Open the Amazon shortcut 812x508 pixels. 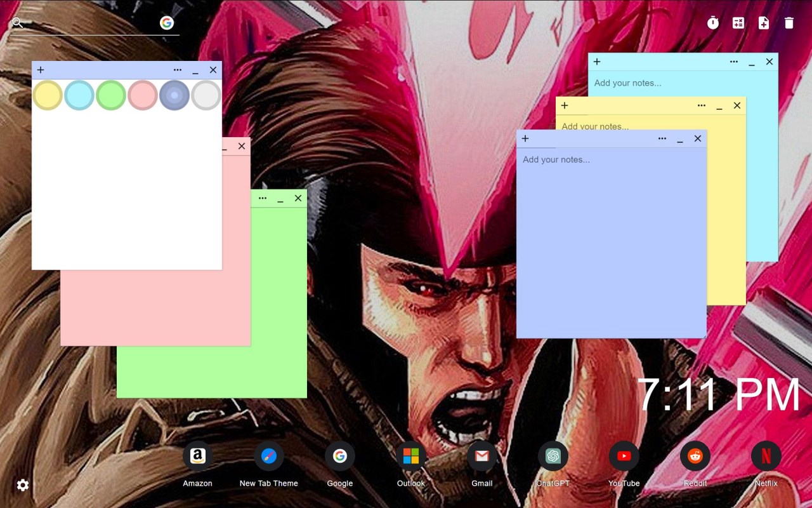click(198, 456)
